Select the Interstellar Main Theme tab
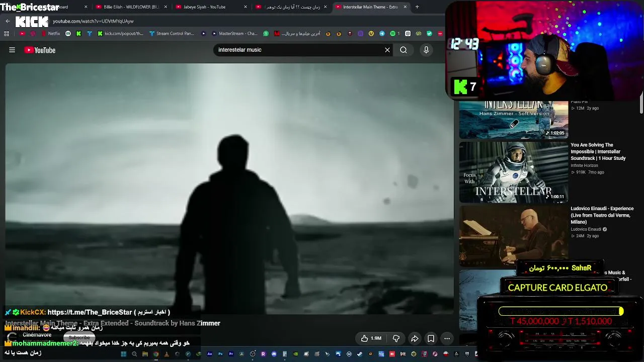This screenshot has width=644, height=362. coord(370,7)
